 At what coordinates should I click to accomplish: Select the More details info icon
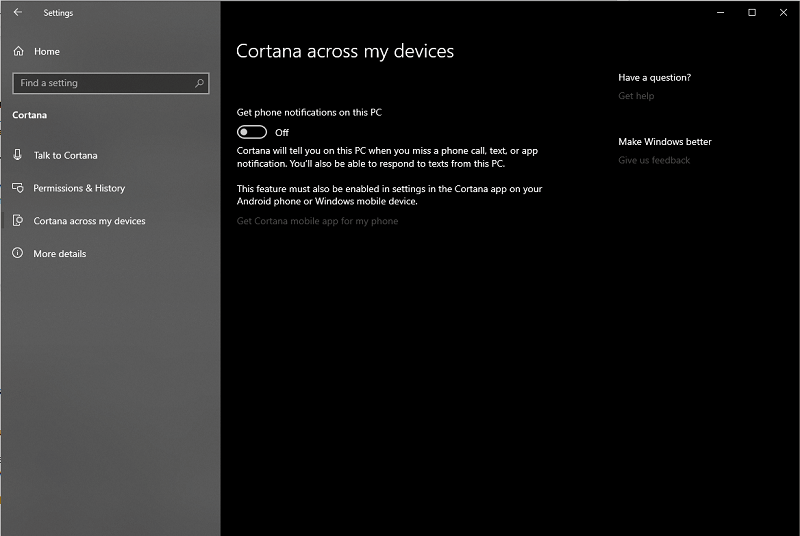tap(18, 253)
